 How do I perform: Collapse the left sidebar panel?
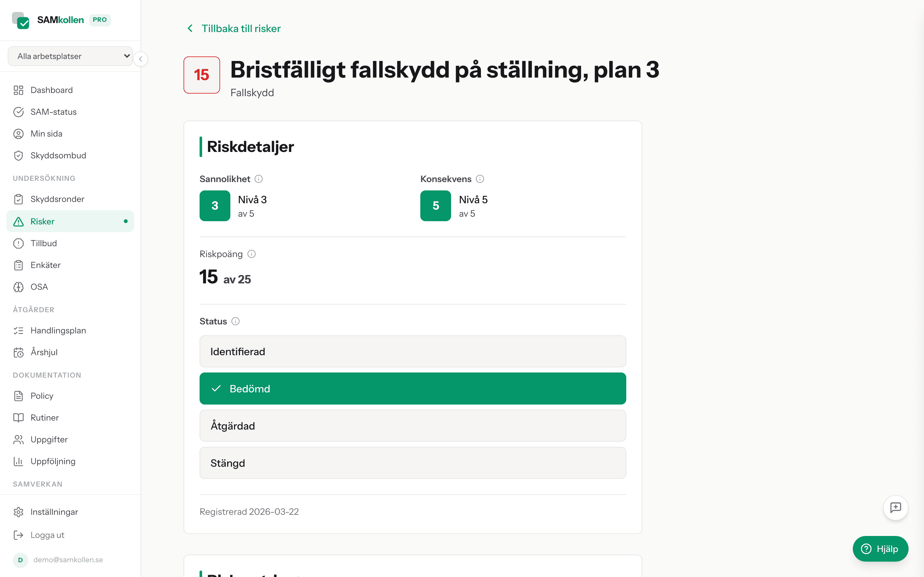click(x=141, y=59)
